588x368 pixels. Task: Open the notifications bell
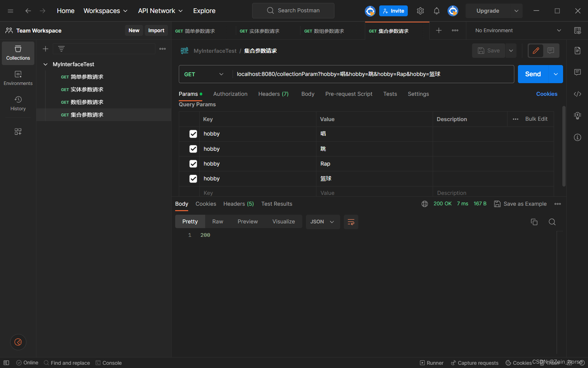[437, 11]
